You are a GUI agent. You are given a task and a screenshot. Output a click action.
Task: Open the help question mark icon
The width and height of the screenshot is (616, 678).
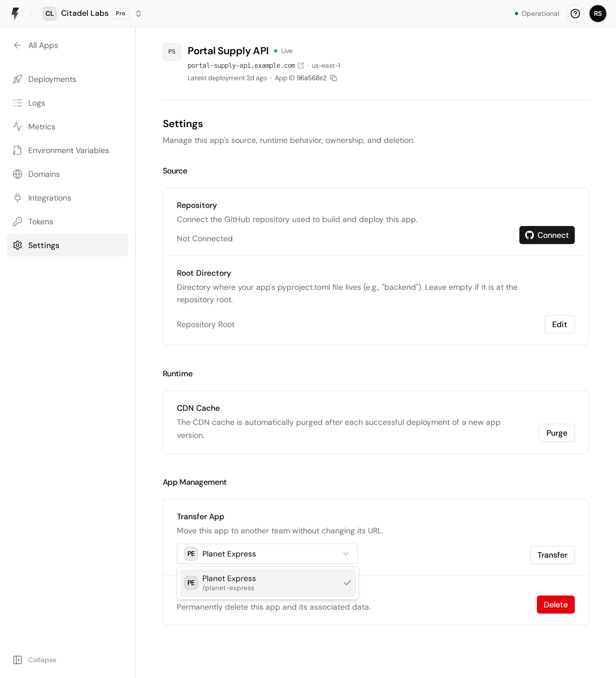click(575, 14)
